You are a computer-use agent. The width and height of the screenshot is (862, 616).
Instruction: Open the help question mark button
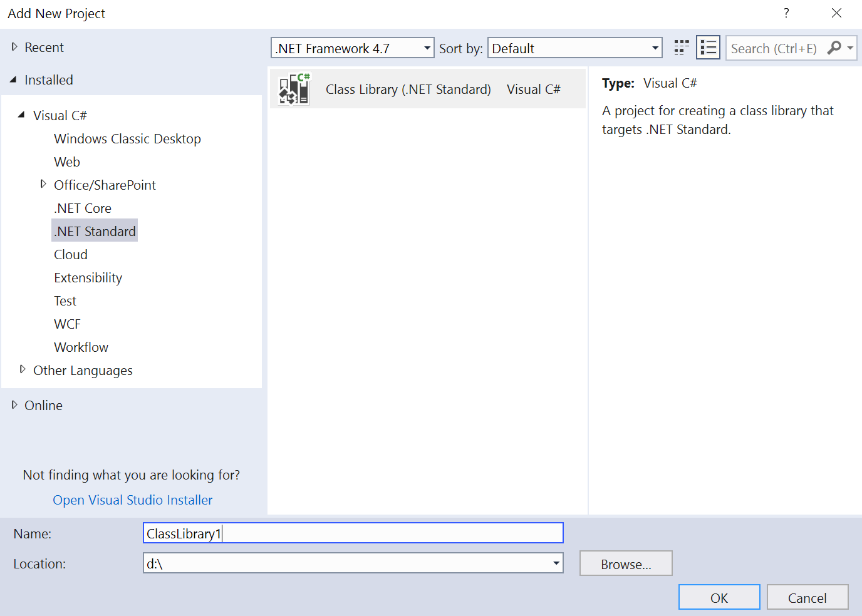tap(786, 13)
